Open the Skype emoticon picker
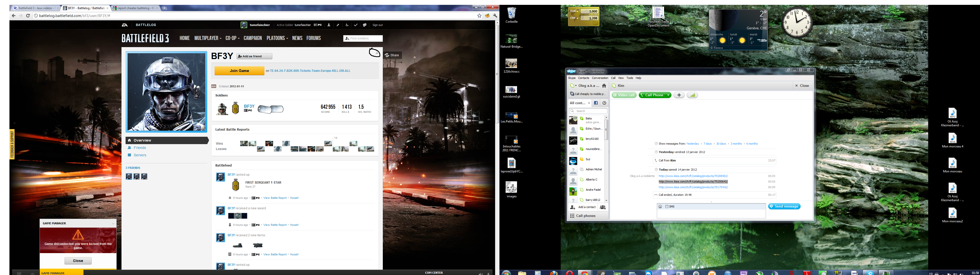 pos(660,207)
